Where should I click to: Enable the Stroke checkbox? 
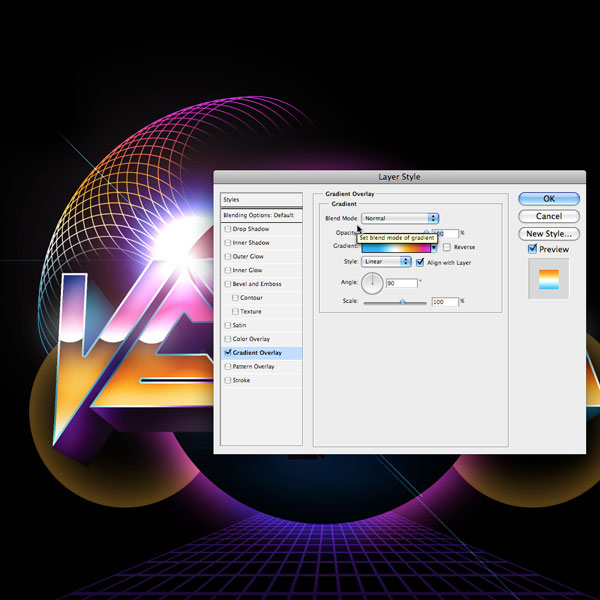coord(228,380)
